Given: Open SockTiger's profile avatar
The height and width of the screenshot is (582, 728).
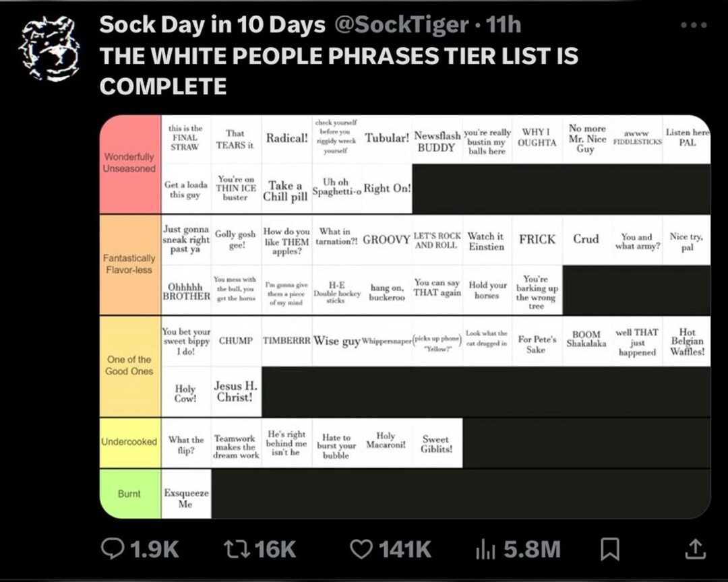Looking at the screenshot, I should (x=49, y=48).
